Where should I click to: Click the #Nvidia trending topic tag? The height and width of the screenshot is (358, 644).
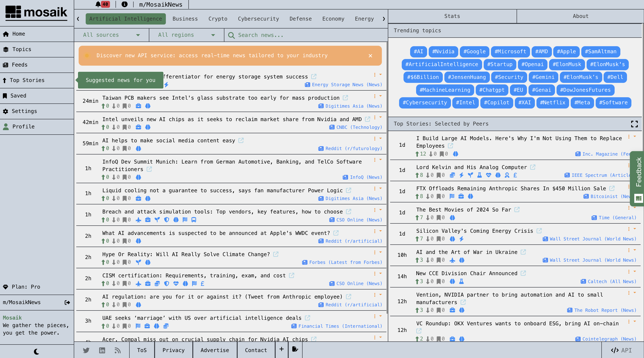pos(443,51)
